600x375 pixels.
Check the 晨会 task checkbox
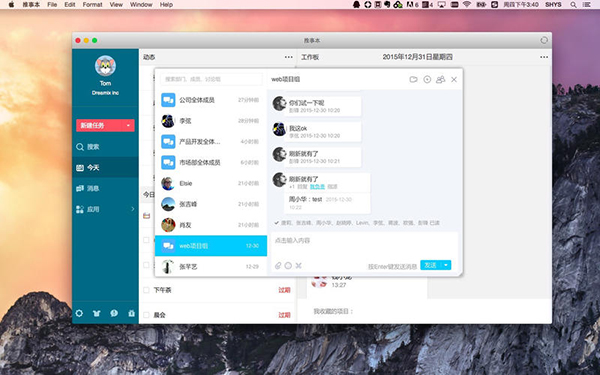pyautogui.click(x=146, y=315)
